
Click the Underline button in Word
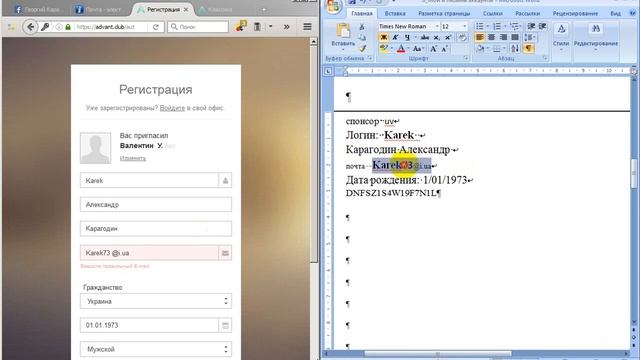[407, 38]
